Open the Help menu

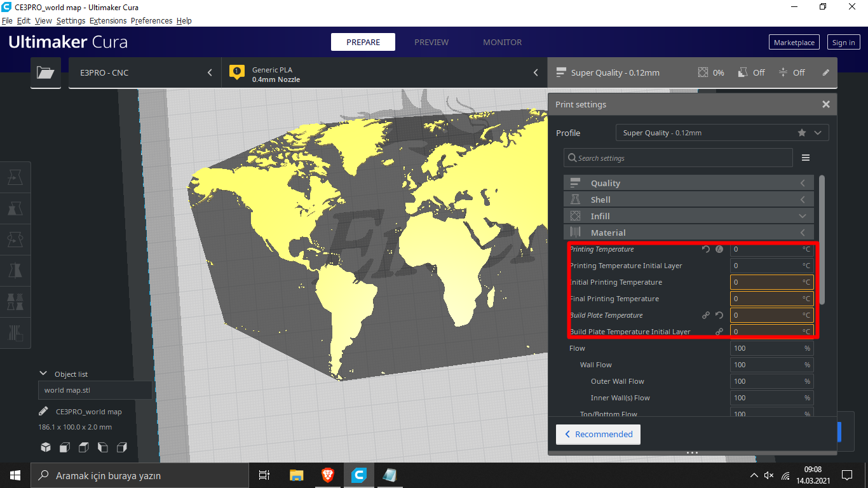pos(184,20)
